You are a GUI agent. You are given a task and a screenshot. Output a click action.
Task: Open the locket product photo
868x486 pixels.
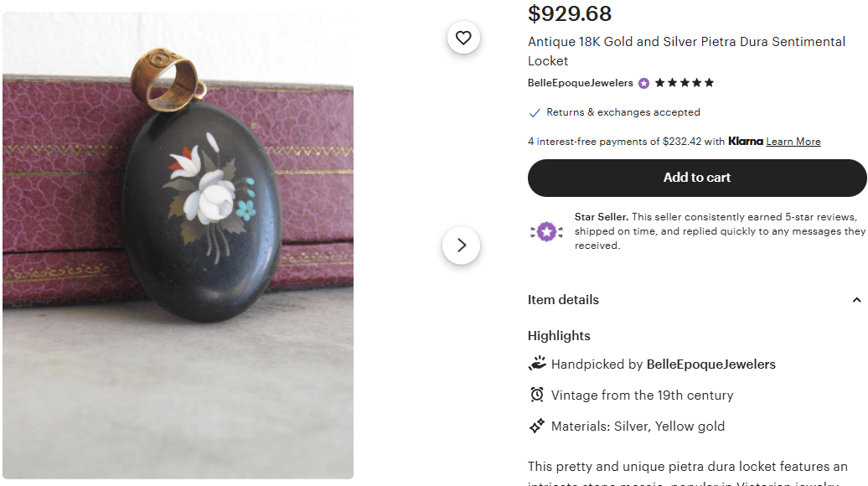178,243
